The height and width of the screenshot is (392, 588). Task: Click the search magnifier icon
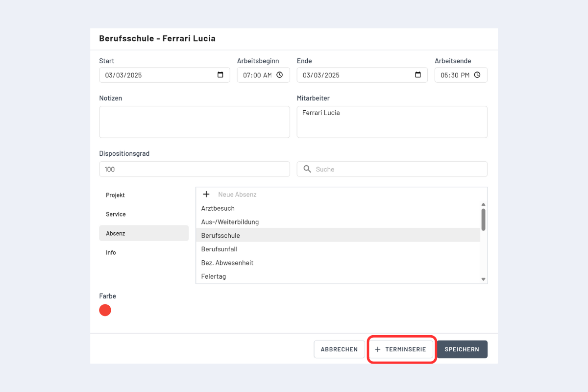click(x=307, y=169)
